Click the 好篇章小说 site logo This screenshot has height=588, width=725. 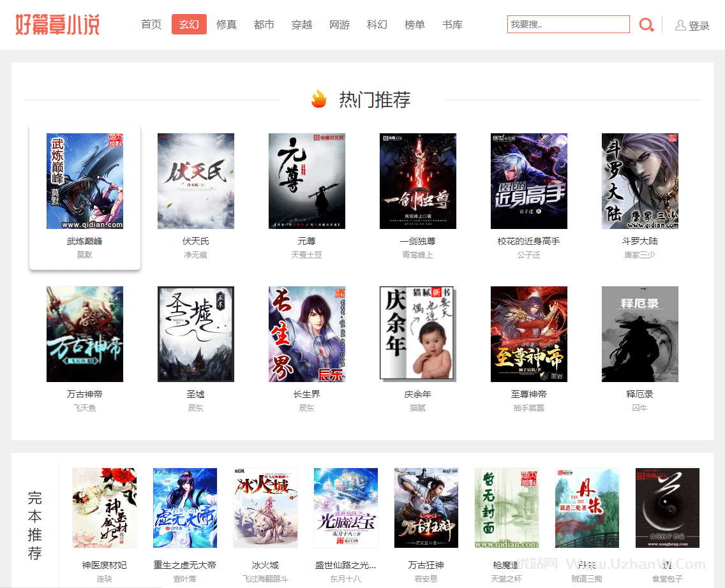pyautogui.click(x=57, y=24)
